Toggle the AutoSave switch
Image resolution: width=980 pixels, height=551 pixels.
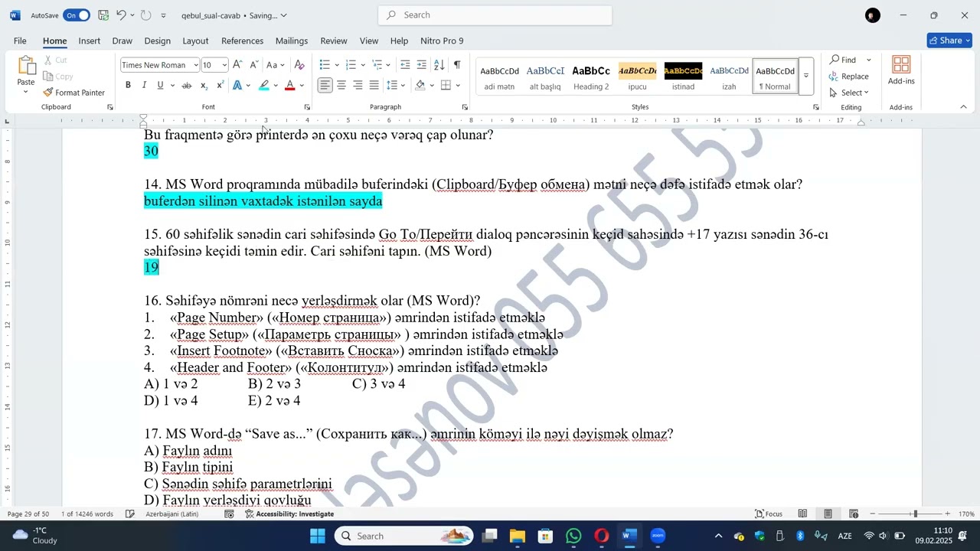tap(76, 15)
